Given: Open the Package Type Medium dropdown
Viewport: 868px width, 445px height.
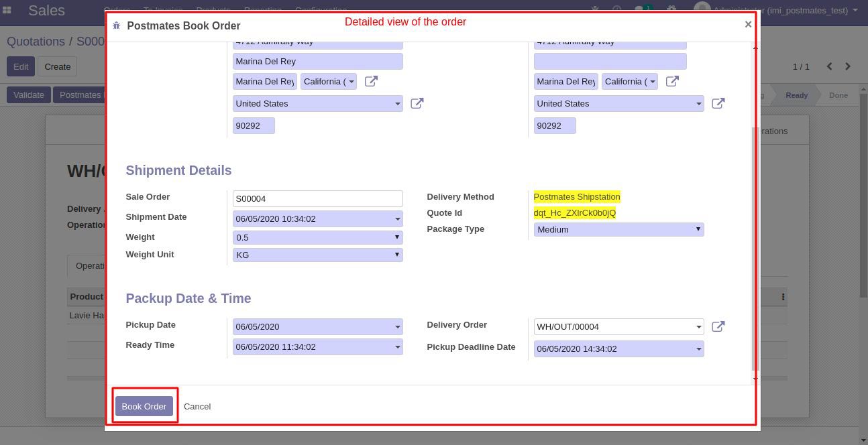Looking at the screenshot, I should (x=698, y=229).
